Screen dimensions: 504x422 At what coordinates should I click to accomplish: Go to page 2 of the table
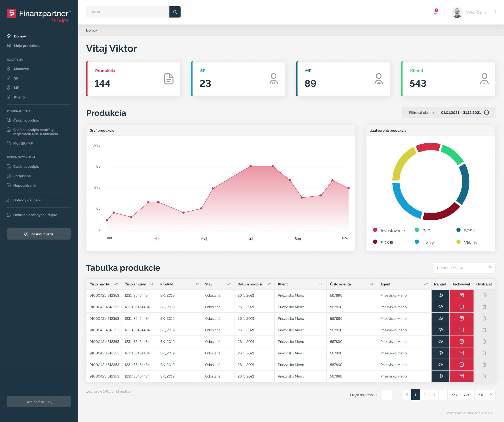pyautogui.click(x=424, y=395)
